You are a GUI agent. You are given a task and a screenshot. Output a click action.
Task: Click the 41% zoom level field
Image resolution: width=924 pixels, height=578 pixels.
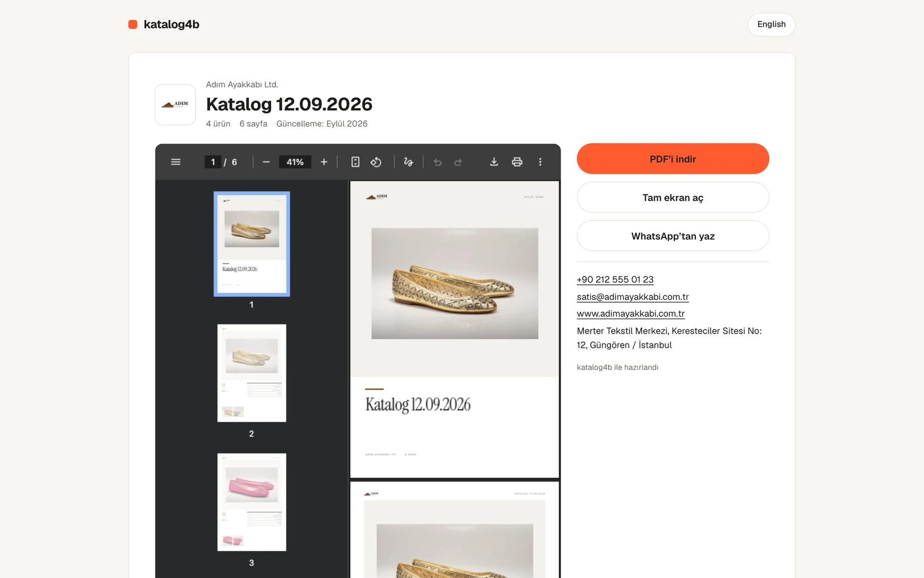tap(295, 162)
